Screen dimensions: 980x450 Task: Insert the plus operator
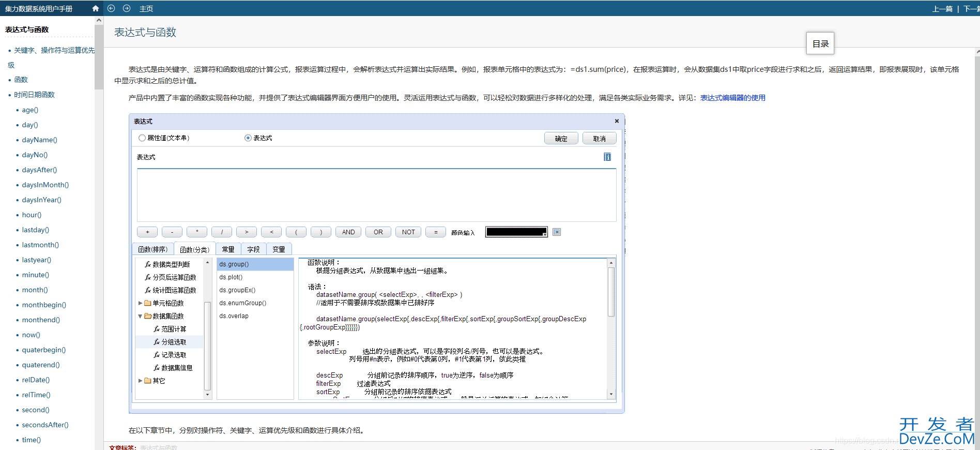(147, 232)
